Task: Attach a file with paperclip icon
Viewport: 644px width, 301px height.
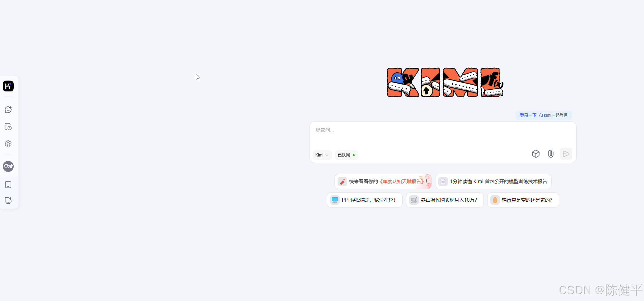Action: click(551, 154)
